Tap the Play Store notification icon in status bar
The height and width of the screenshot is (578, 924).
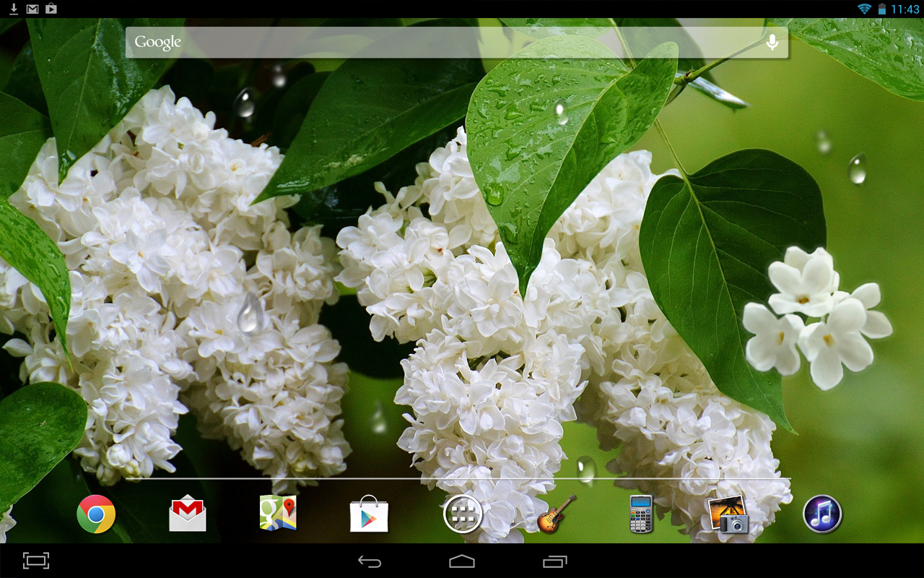pos(51,9)
